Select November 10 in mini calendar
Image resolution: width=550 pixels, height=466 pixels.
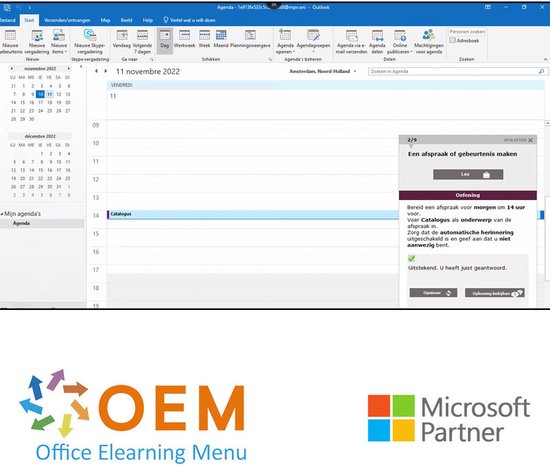pos(40,94)
